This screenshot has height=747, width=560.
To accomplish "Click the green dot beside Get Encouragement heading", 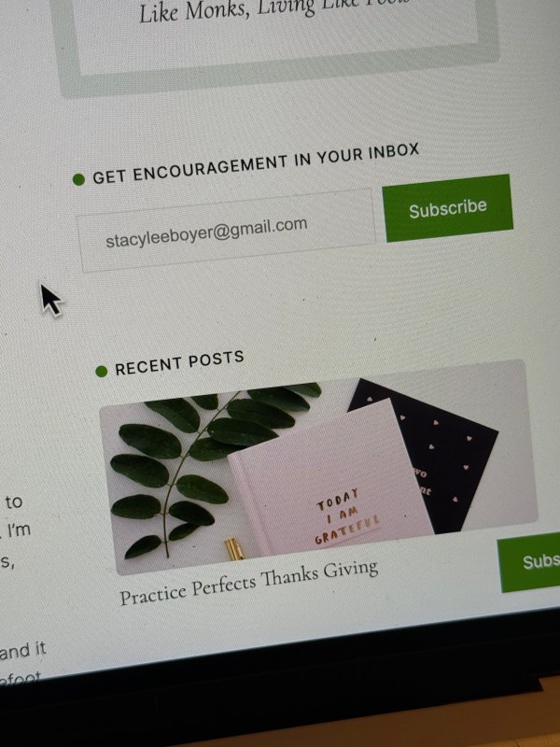I will coord(78,179).
